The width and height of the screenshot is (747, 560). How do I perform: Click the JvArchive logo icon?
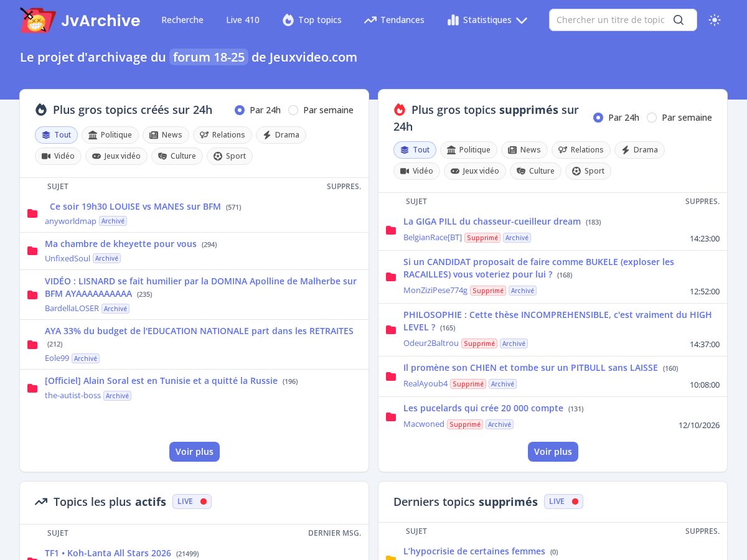click(37, 20)
